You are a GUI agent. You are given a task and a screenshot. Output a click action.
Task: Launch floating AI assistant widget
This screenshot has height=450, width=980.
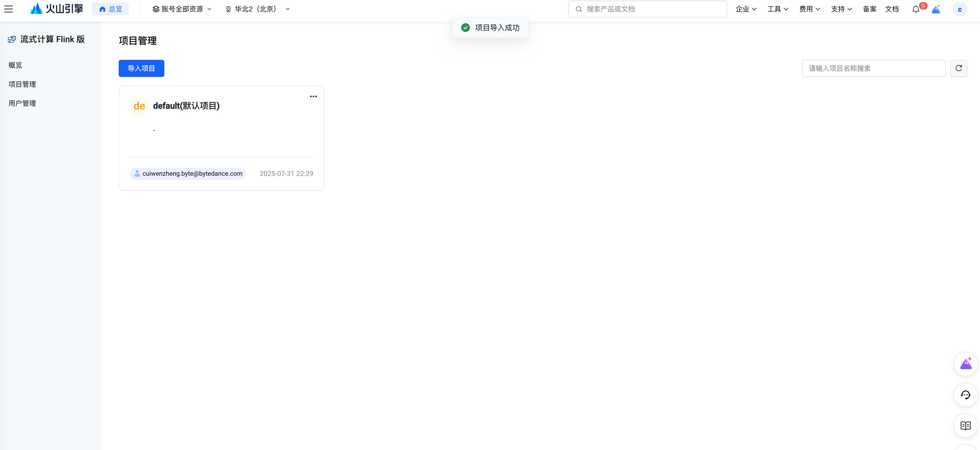pyautogui.click(x=965, y=364)
